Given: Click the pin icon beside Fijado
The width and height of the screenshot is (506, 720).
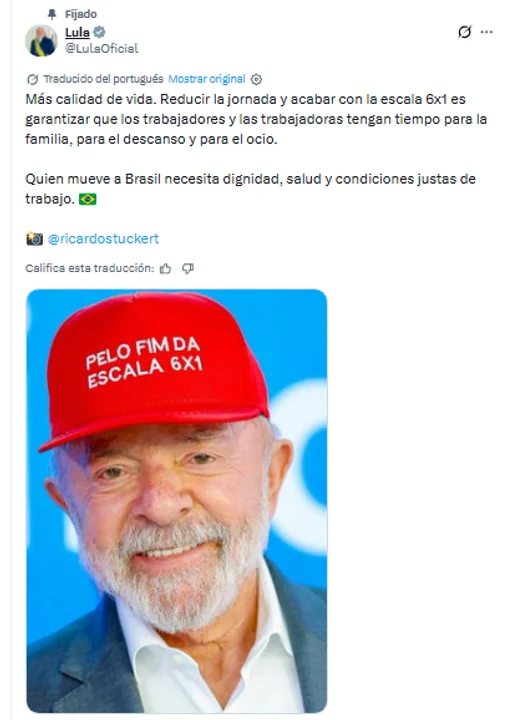Looking at the screenshot, I should (52, 14).
